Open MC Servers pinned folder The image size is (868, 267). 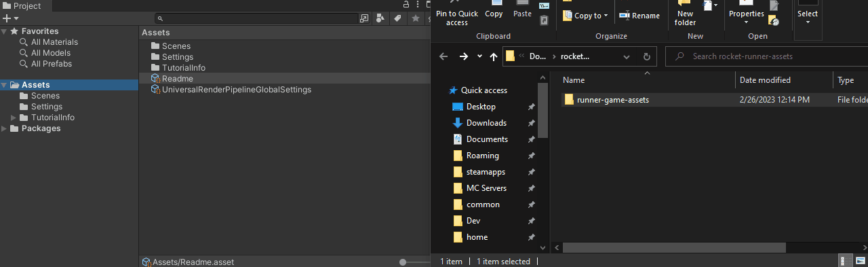click(486, 188)
